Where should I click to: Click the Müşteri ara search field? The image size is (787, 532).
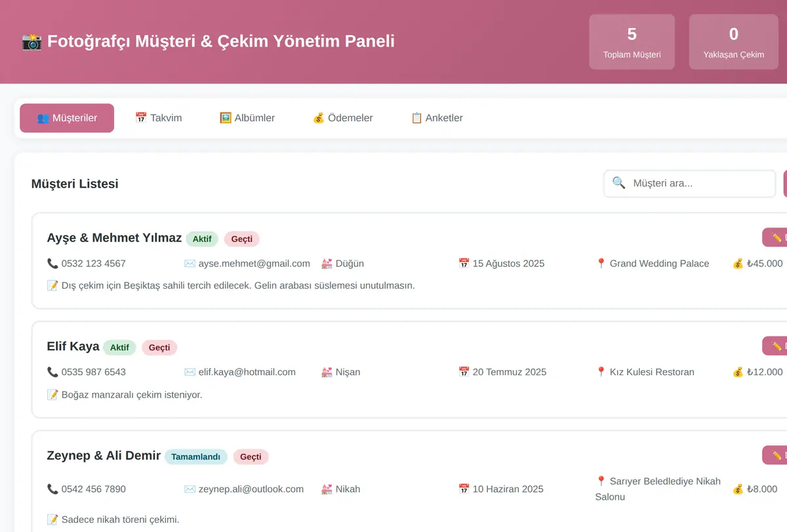pyautogui.click(x=690, y=184)
